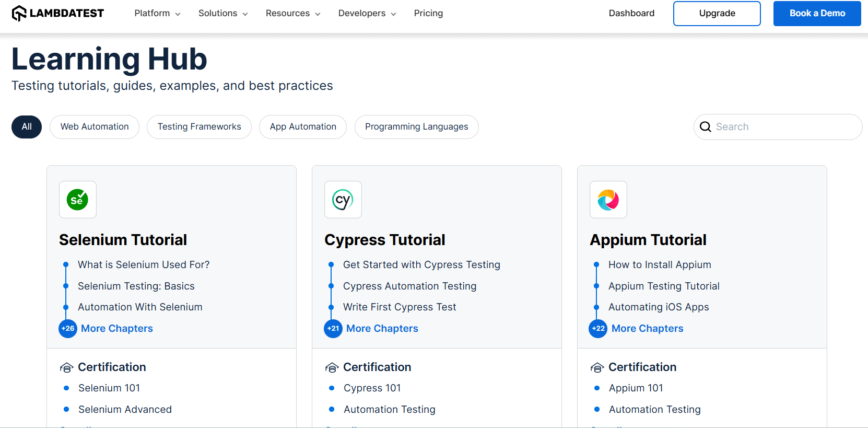Click Certification heading in Selenium card
The image size is (868, 428).
click(112, 367)
